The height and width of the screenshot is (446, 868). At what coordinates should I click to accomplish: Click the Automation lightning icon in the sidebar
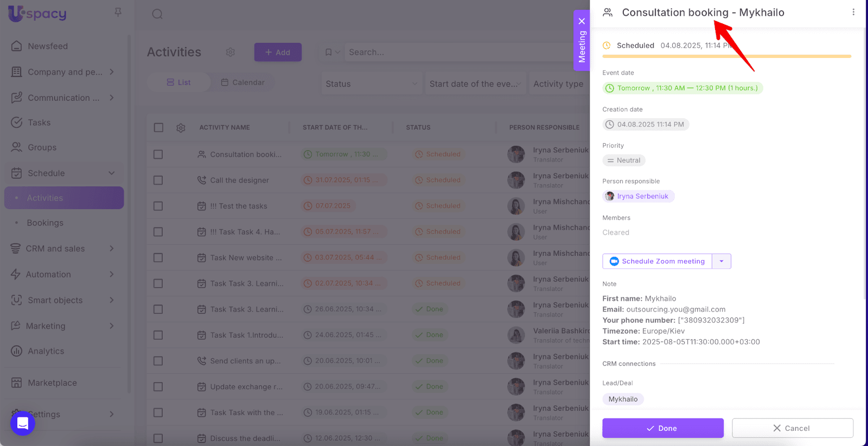pyautogui.click(x=16, y=274)
